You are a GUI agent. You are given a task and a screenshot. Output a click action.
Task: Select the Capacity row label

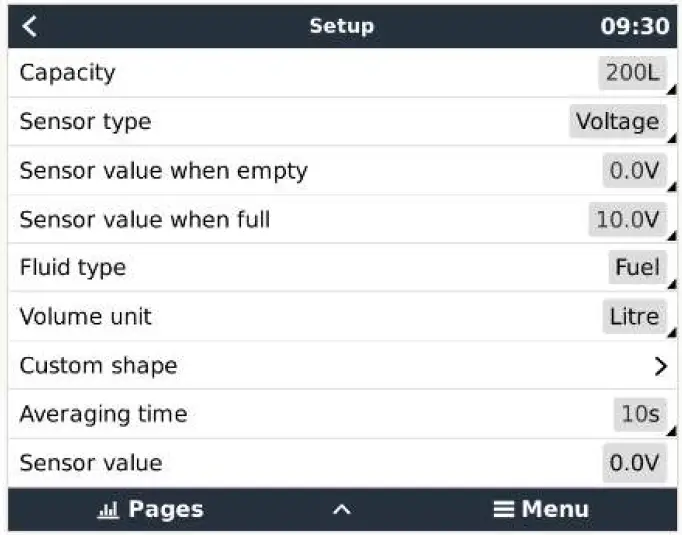(67, 73)
